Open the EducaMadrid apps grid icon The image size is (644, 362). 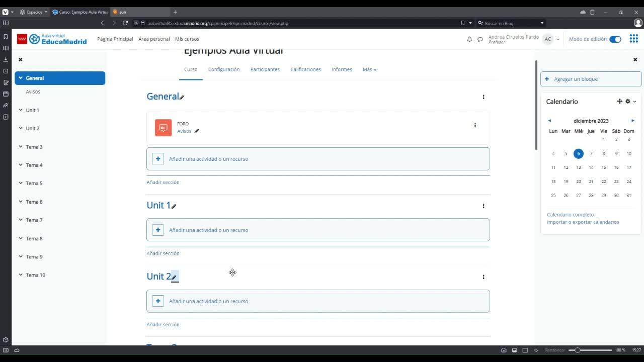(x=633, y=39)
